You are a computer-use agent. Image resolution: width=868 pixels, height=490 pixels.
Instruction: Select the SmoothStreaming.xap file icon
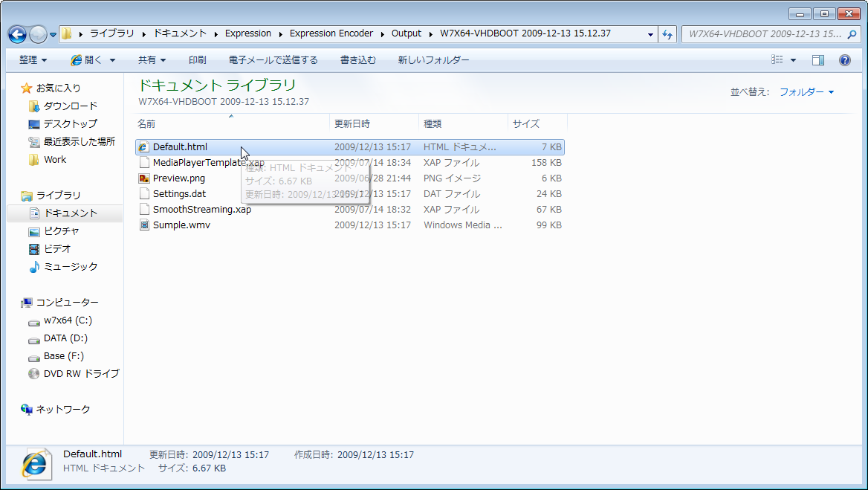[144, 209]
